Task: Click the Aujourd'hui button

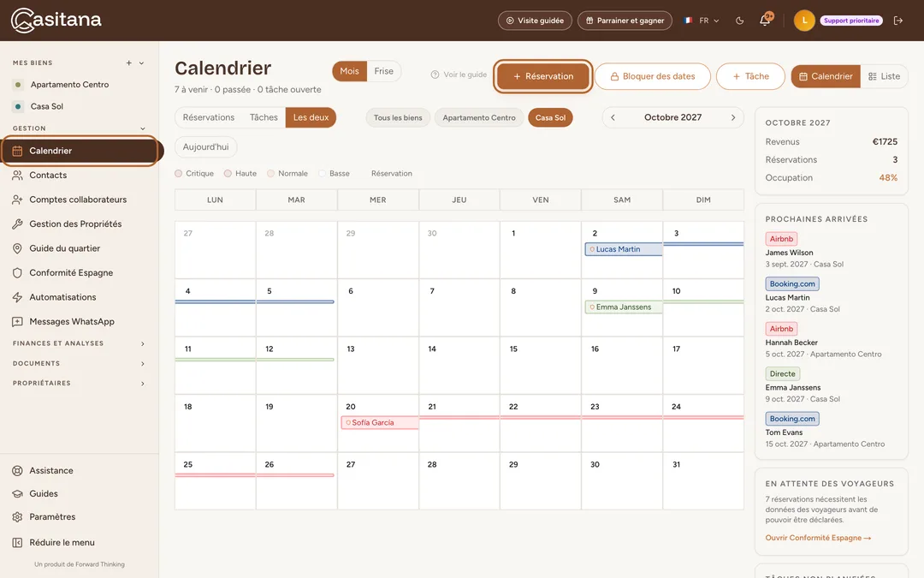Action: tap(205, 147)
